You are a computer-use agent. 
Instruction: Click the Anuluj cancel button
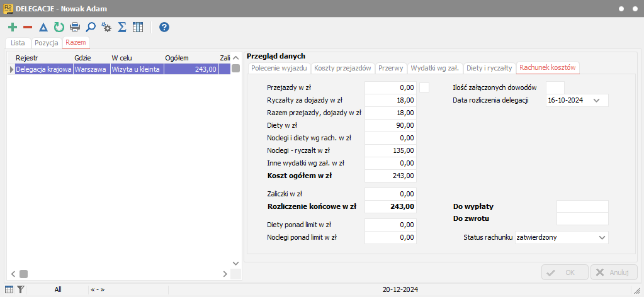[614, 272]
